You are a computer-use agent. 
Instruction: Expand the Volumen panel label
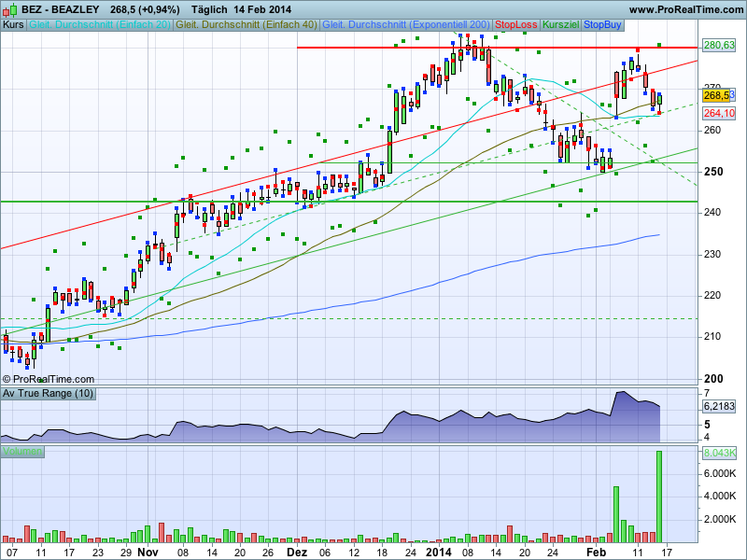point(22,452)
